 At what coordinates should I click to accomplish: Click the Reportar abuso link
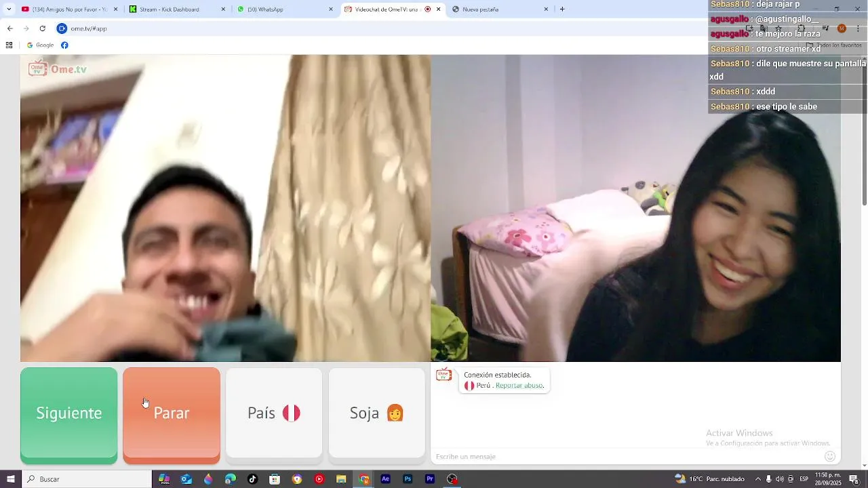[x=519, y=386]
